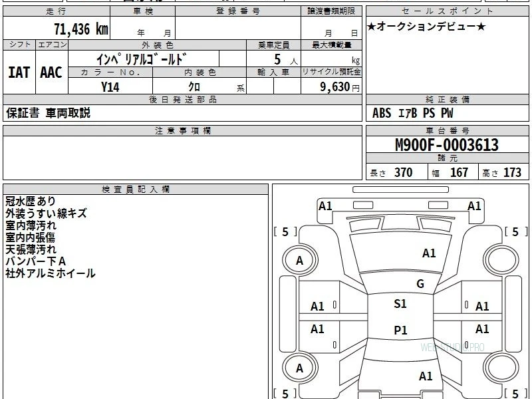The width and height of the screenshot is (532, 399).
Task: Select the S1 mark on the roof
Action: click(400, 304)
